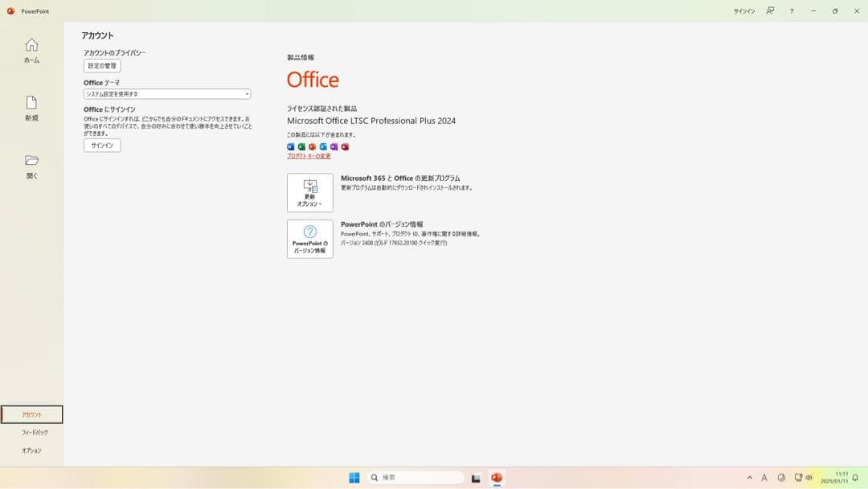The width and height of the screenshot is (868, 489).
Task: Open the Office テーマ dropdown
Action: (166, 94)
